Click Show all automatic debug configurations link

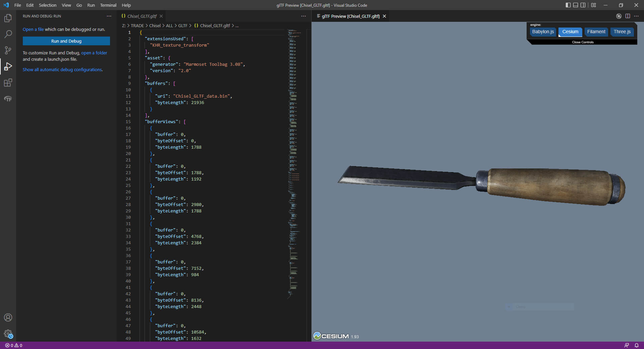[x=62, y=70]
